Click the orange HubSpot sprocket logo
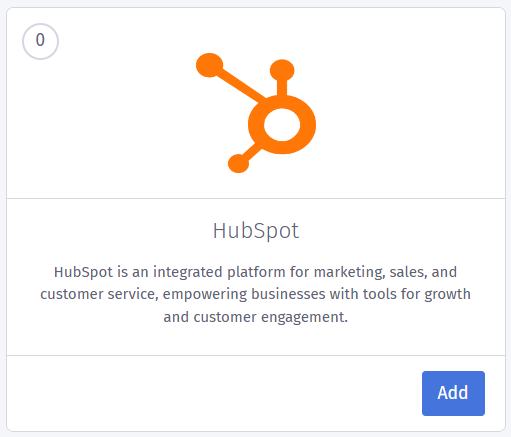 [256, 113]
